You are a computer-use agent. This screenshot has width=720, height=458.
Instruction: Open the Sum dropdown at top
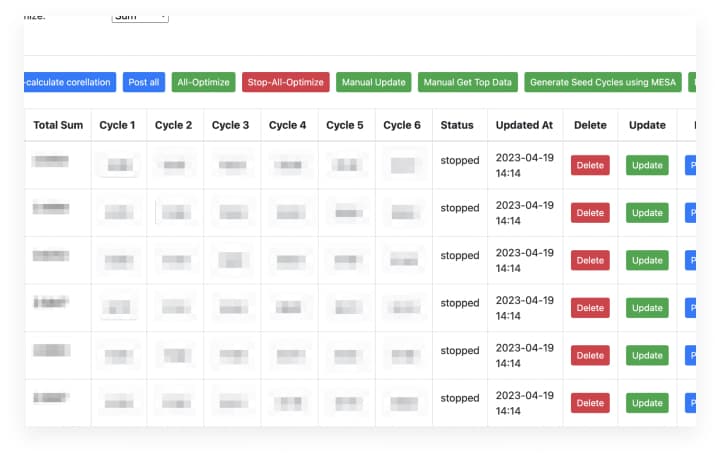(140, 17)
